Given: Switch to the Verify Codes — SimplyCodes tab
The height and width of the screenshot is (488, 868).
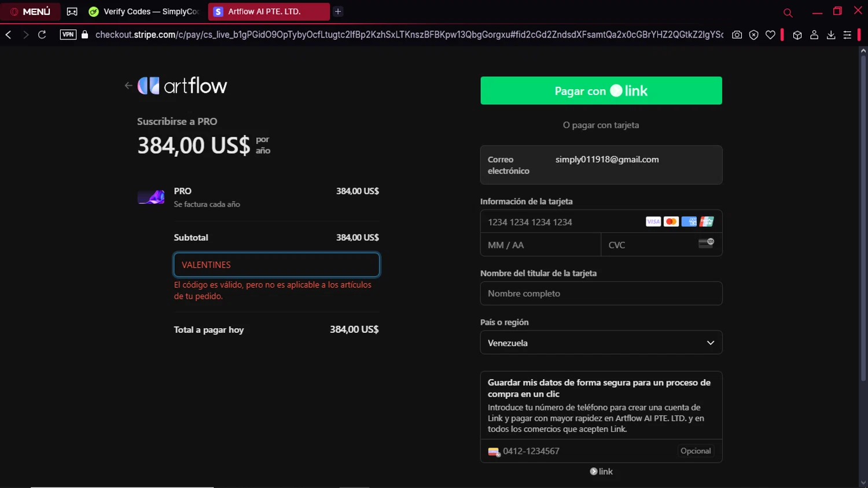Looking at the screenshot, I should click(144, 12).
